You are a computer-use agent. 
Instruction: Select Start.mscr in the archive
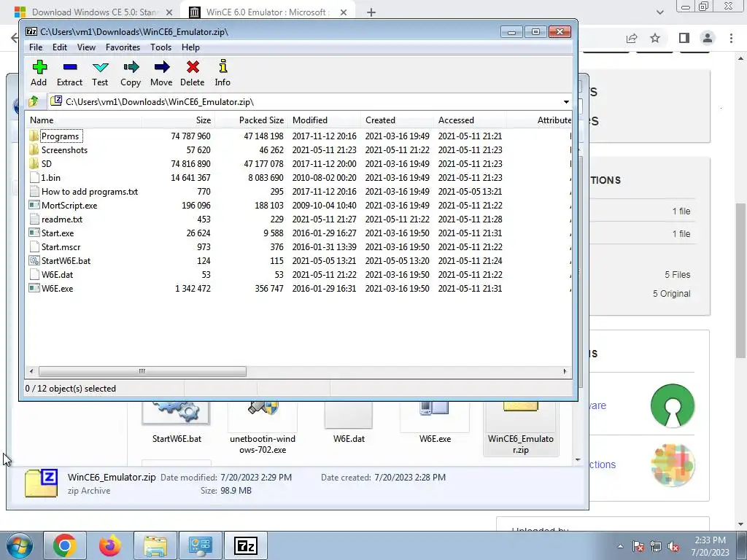click(x=61, y=246)
